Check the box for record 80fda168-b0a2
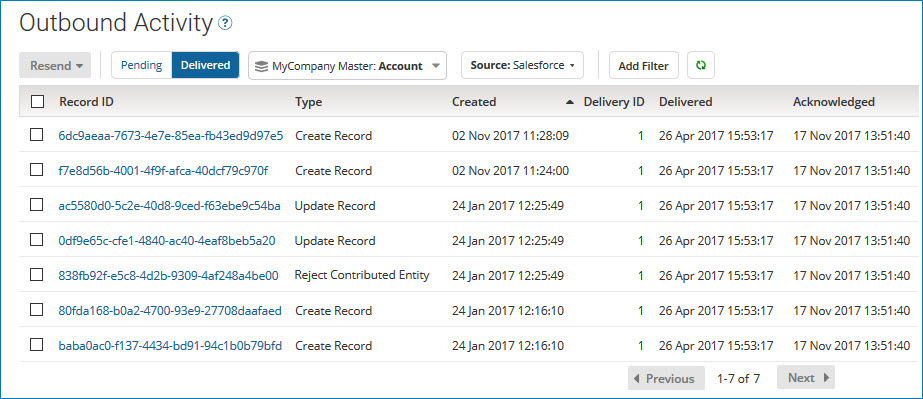923x399 pixels. click(x=36, y=310)
